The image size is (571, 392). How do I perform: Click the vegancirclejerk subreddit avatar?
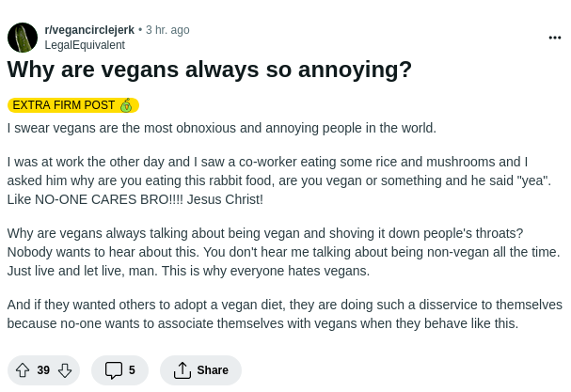pos(23,38)
